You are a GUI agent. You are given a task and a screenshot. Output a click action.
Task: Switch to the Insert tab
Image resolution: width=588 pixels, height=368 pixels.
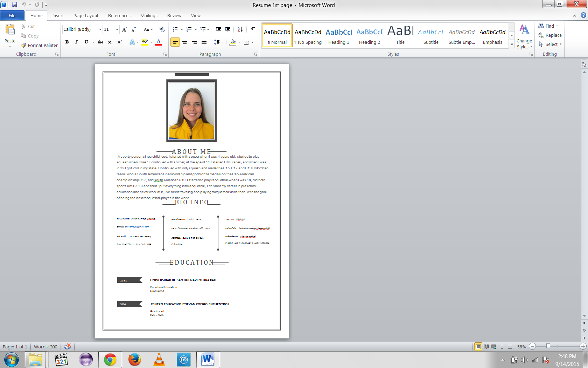pyautogui.click(x=58, y=15)
